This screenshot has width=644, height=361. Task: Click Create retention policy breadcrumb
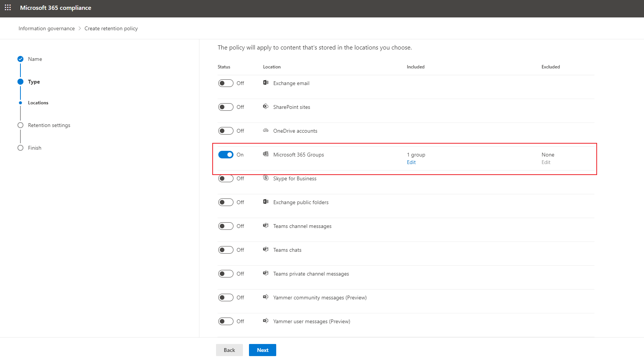[x=111, y=28]
